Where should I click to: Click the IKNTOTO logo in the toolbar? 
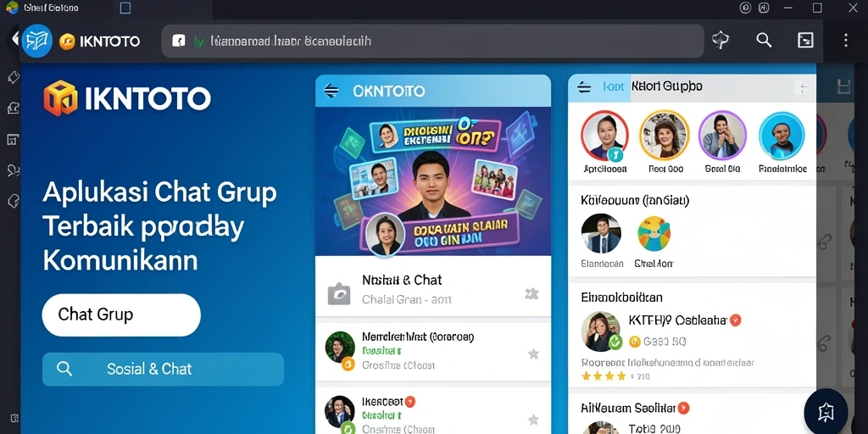(x=99, y=42)
